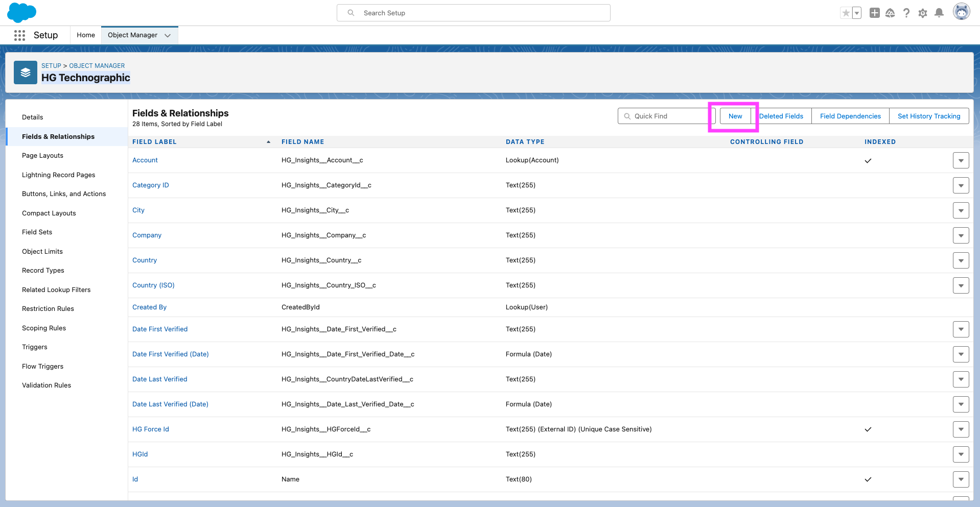The width and height of the screenshot is (980, 507).
Task: Open the favorites list dropdown arrow
Action: [x=857, y=13]
